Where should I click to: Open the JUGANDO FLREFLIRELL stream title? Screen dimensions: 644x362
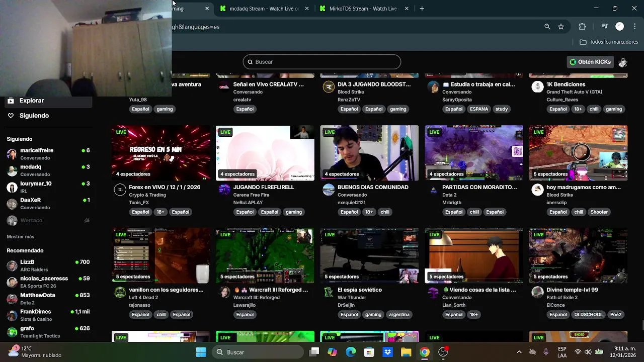(x=264, y=187)
